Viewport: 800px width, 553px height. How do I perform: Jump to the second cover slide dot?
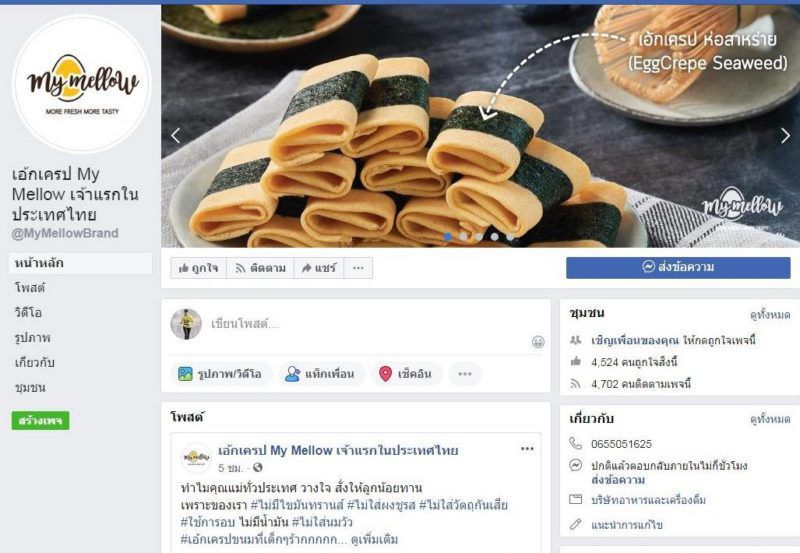tap(463, 237)
